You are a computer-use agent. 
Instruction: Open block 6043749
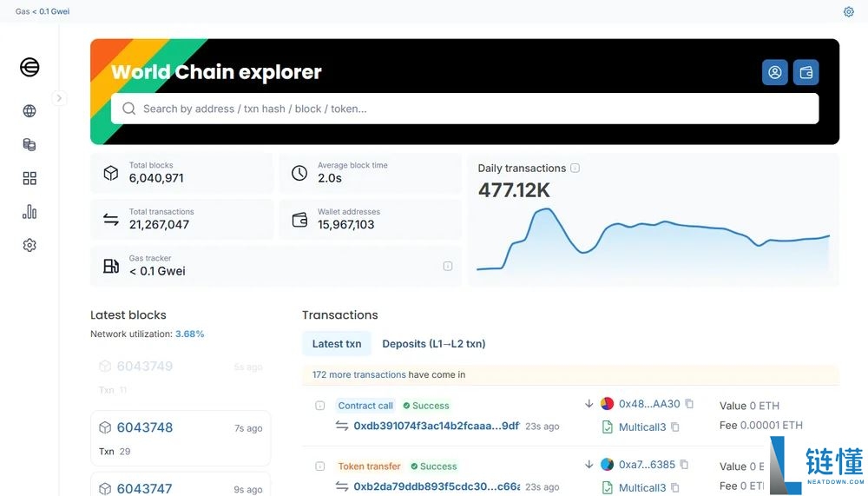(144, 366)
